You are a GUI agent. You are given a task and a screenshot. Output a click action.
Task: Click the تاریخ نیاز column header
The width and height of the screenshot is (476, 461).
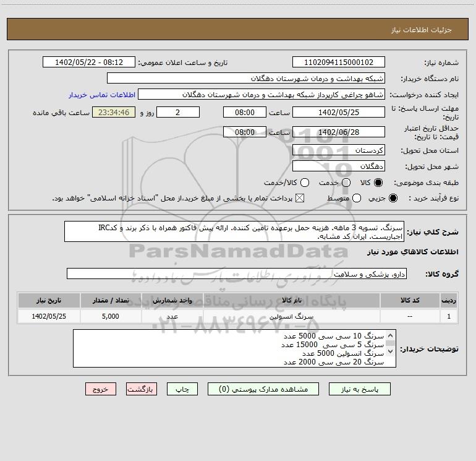(x=49, y=300)
